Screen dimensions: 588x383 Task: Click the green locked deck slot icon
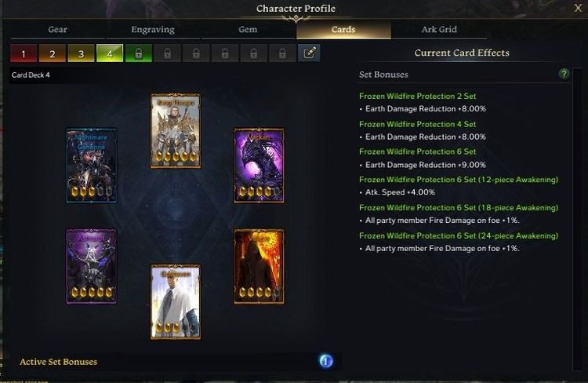[x=139, y=53]
